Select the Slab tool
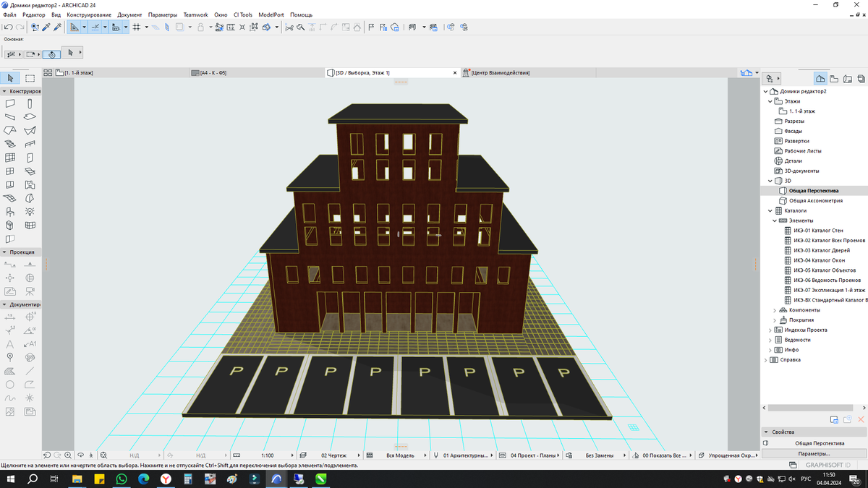Screen dimensions: 868x488 (30, 116)
